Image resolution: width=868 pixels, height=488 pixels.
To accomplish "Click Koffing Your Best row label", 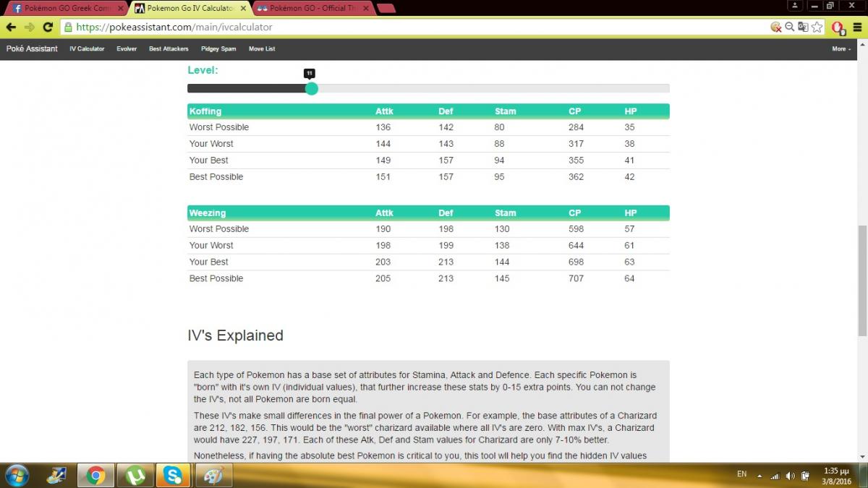I will 209,160.
